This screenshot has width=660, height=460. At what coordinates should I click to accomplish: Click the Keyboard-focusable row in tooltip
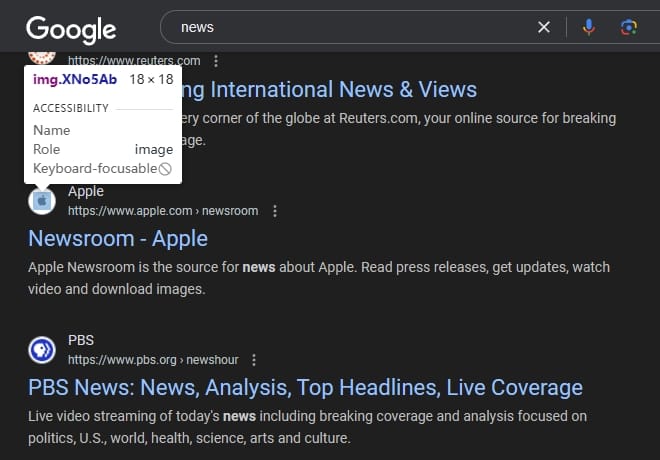[x=103, y=169]
